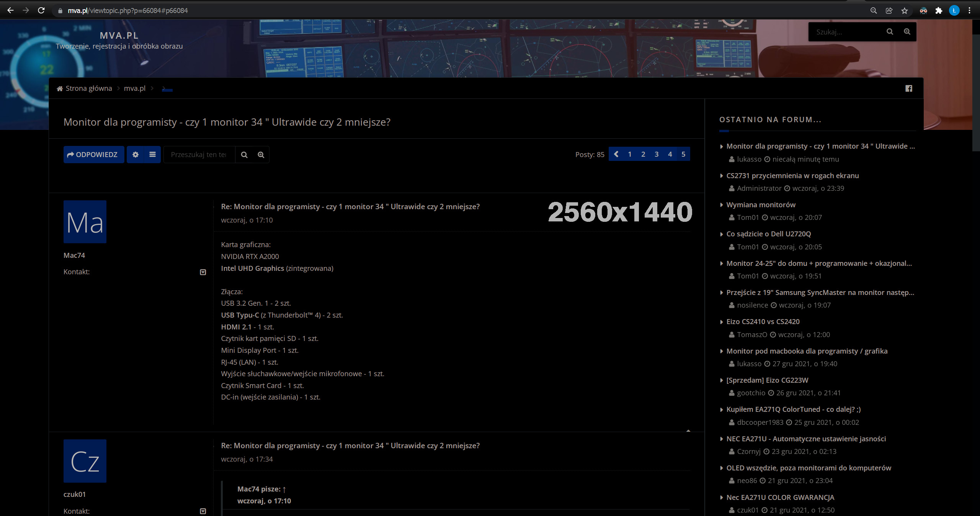Image resolution: width=980 pixels, height=516 pixels.
Task: Click Mac74 user avatar
Action: click(85, 222)
